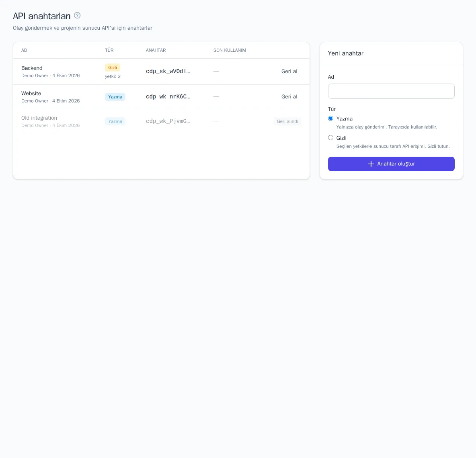
Task: Open the help icon beside API anahtarları
Action: pos(78,15)
